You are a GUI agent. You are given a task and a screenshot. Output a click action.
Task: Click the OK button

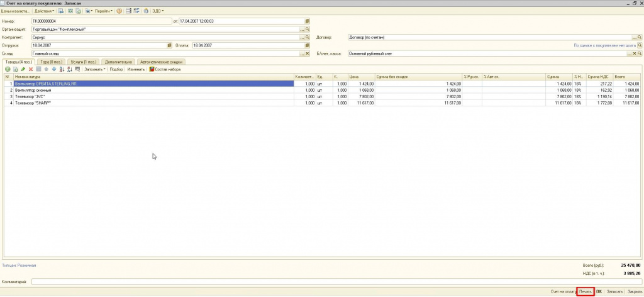pos(599,292)
